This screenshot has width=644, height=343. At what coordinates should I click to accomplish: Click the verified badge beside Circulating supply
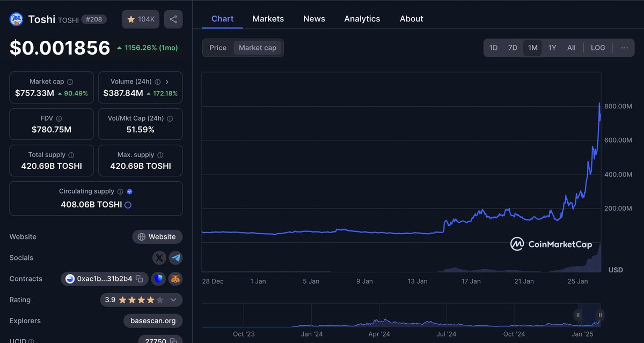(130, 191)
